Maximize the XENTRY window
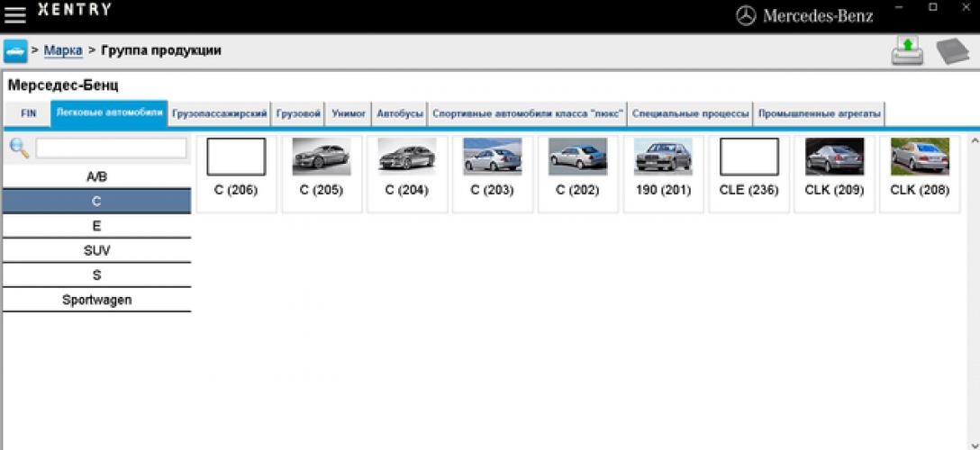This screenshot has width=980, height=450. coord(933,7)
